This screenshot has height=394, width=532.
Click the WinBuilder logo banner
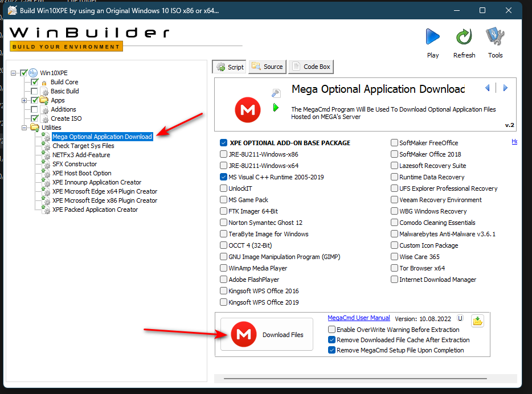tap(89, 39)
